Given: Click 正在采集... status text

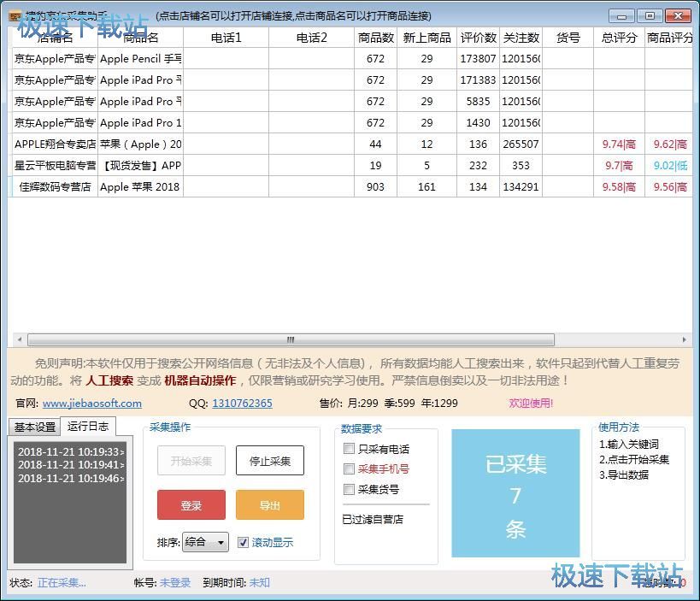Looking at the screenshot, I should point(62,583).
